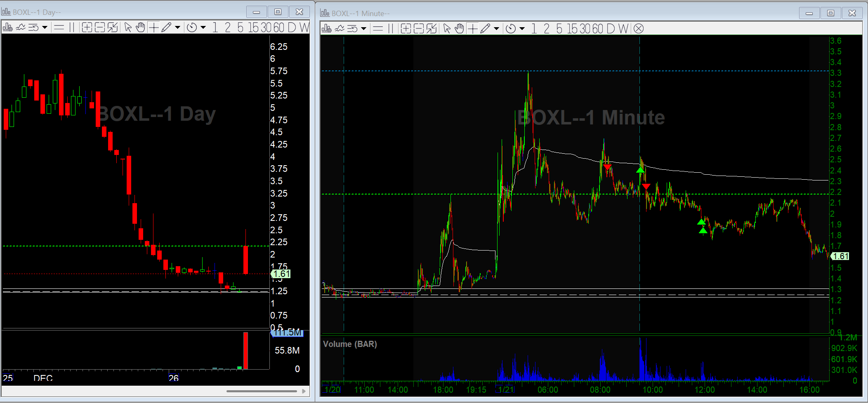Select 1 minute interval in Minute window
The image size is (868, 403).
click(x=534, y=28)
